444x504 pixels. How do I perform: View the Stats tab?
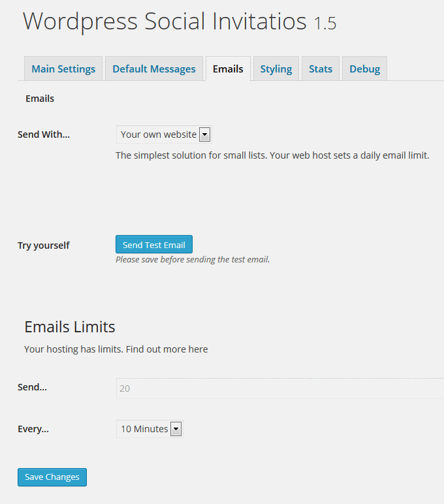(321, 69)
